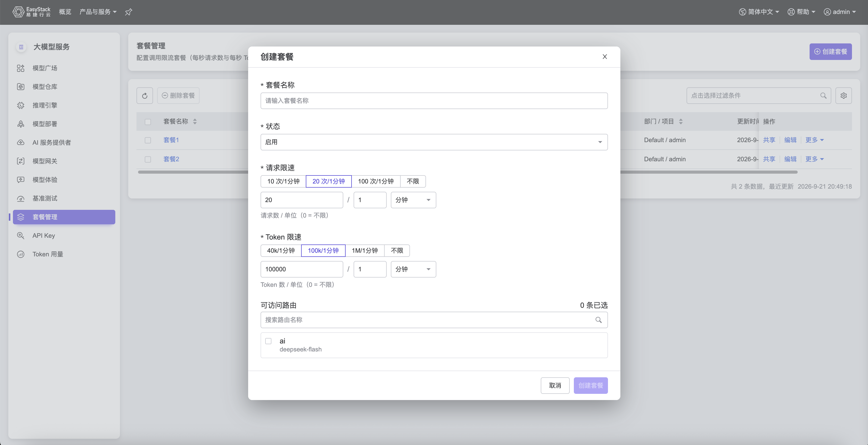Open 模型网关 in sidebar

pos(64,161)
